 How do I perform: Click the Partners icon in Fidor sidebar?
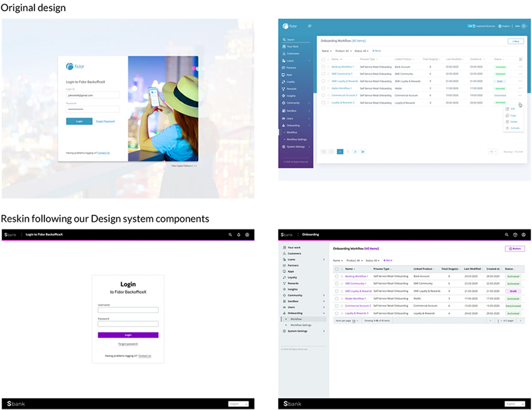[283, 68]
